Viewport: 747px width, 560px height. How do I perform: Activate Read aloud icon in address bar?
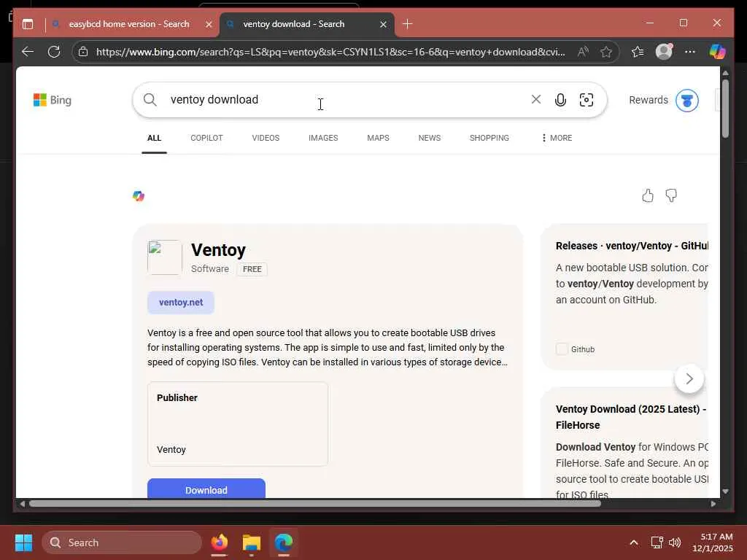point(583,52)
